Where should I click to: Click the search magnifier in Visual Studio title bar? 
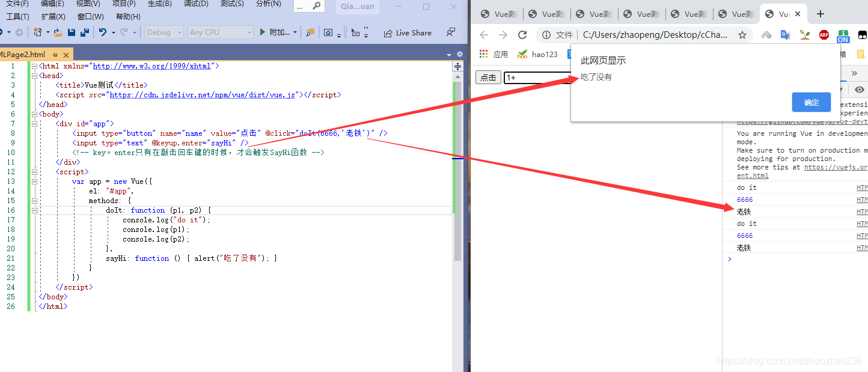(x=316, y=7)
